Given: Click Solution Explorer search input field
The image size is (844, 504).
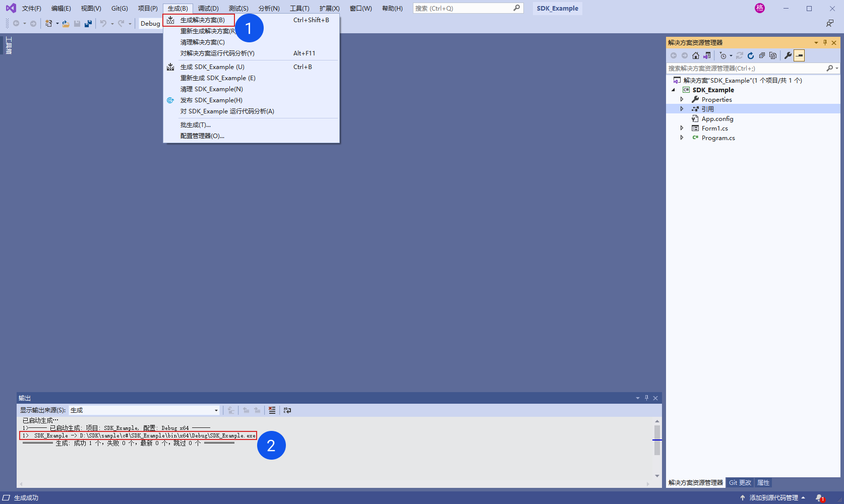Looking at the screenshot, I should point(746,68).
